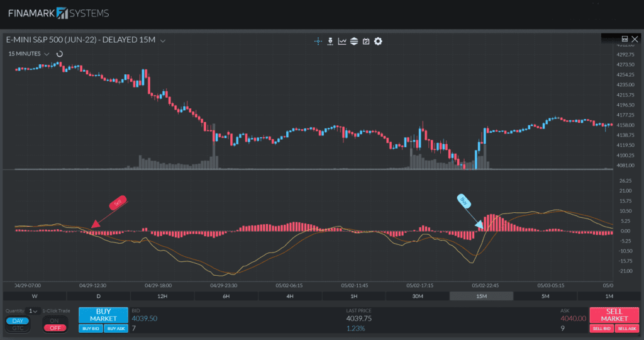Turn 1-Click Trade ON
This screenshot has width=644, height=340.
pos(55,320)
